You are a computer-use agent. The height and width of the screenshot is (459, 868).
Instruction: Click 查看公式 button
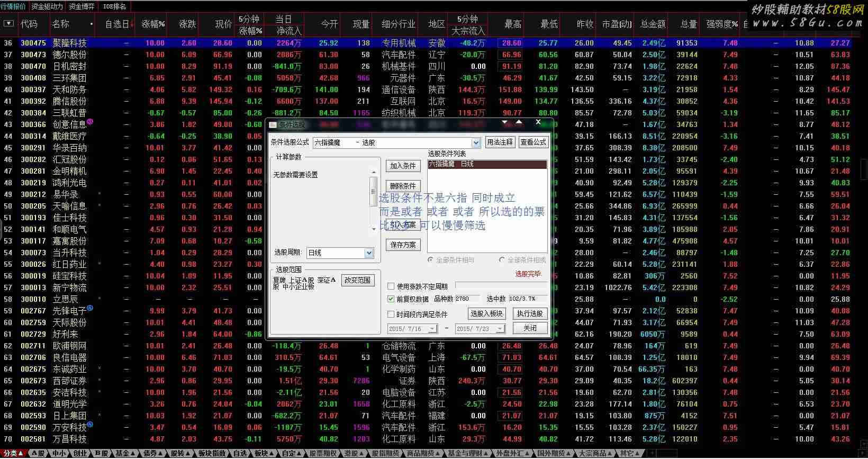pos(533,142)
